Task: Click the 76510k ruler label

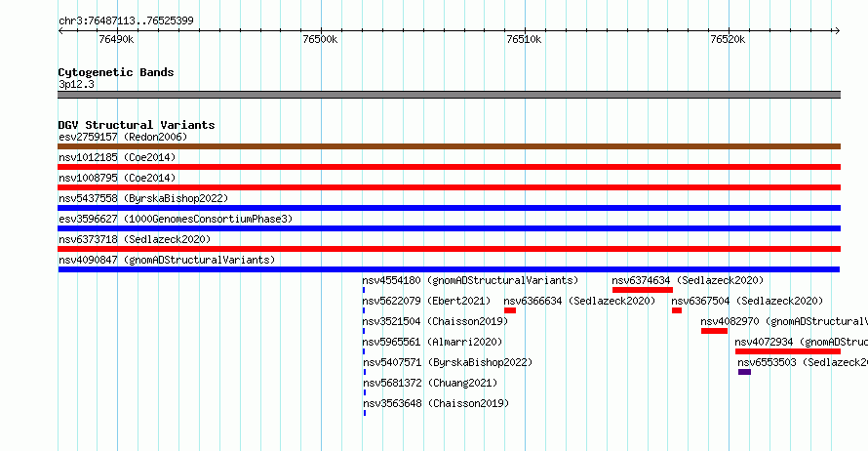Action: [x=524, y=39]
